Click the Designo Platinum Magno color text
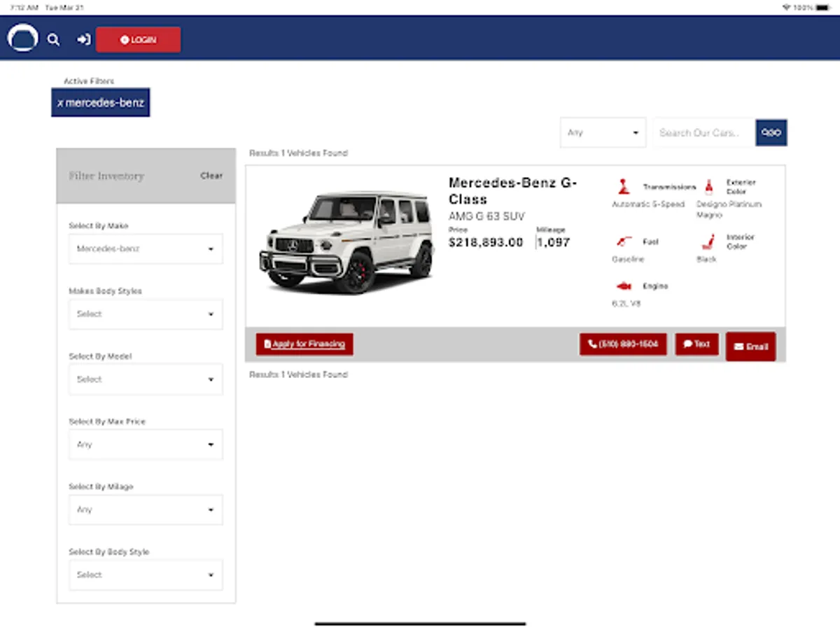Viewport: 840px width, 630px height. [x=729, y=209]
